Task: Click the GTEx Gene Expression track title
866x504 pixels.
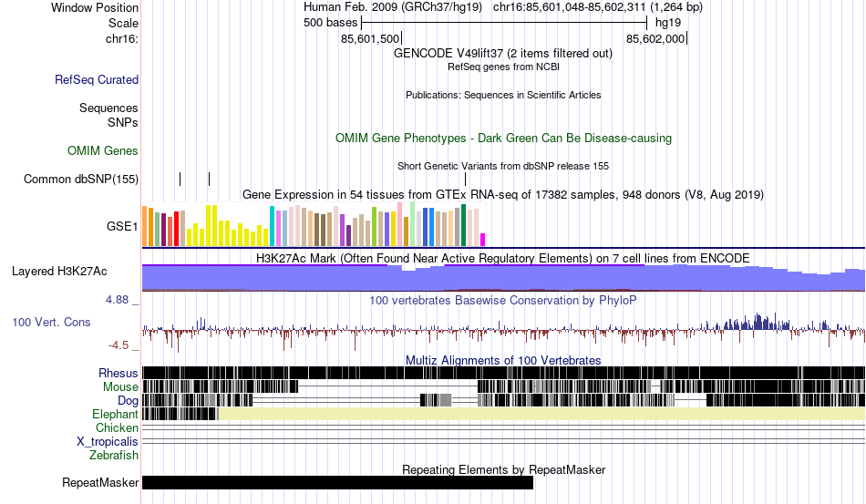Action: [503, 194]
